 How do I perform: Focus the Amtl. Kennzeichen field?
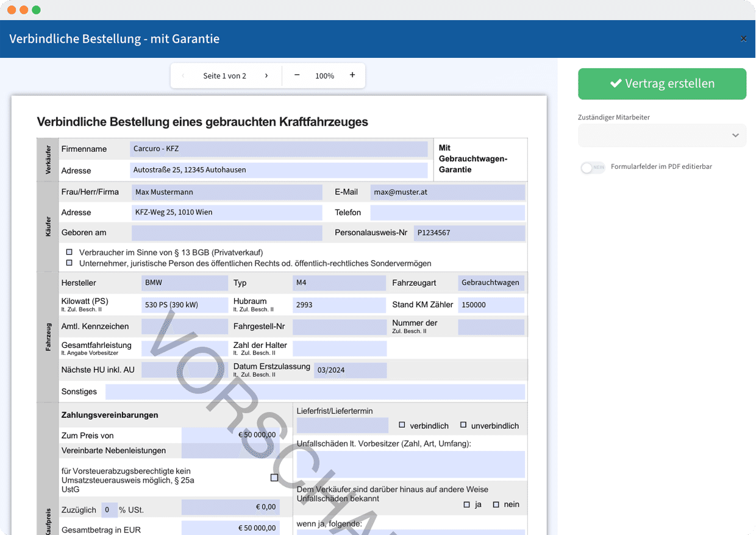[185, 327]
